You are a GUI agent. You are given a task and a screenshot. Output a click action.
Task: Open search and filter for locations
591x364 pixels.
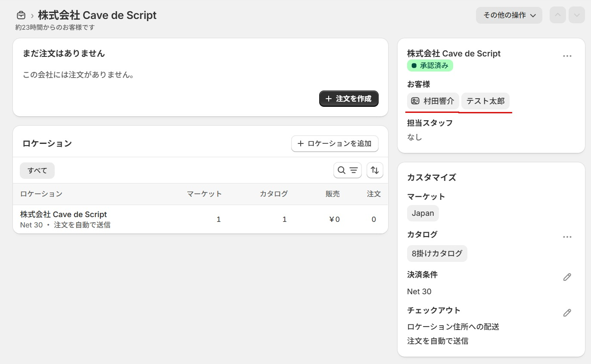[x=347, y=170]
